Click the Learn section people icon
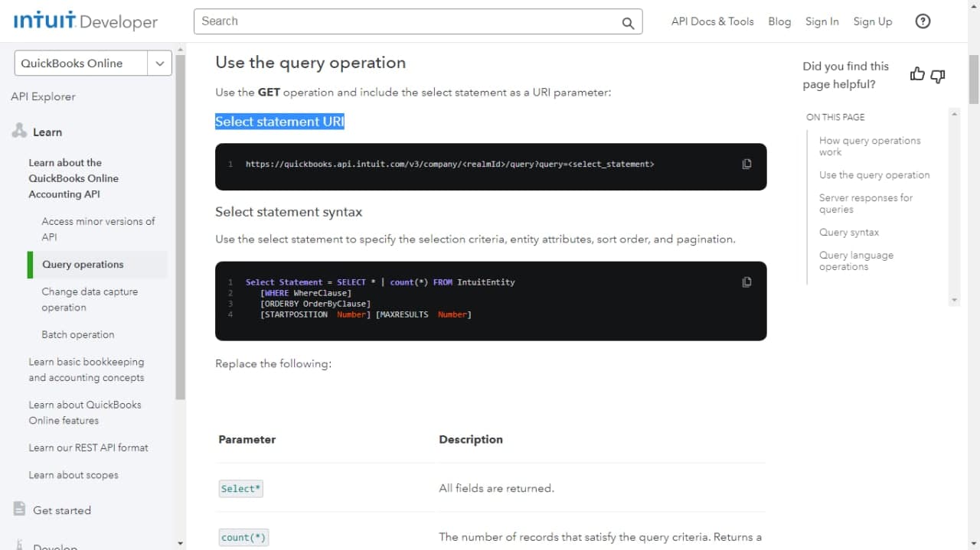980x550 pixels. coord(19,132)
